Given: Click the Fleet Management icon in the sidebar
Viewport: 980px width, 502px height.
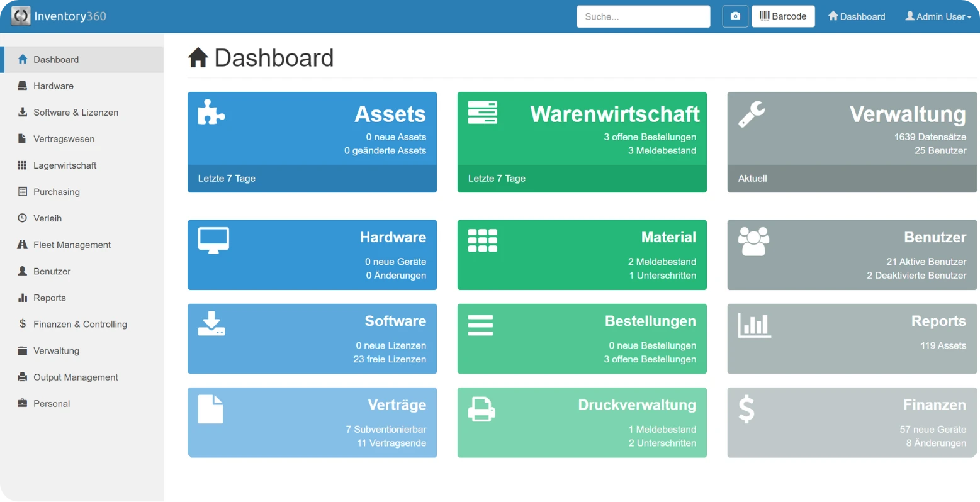Looking at the screenshot, I should [x=21, y=245].
